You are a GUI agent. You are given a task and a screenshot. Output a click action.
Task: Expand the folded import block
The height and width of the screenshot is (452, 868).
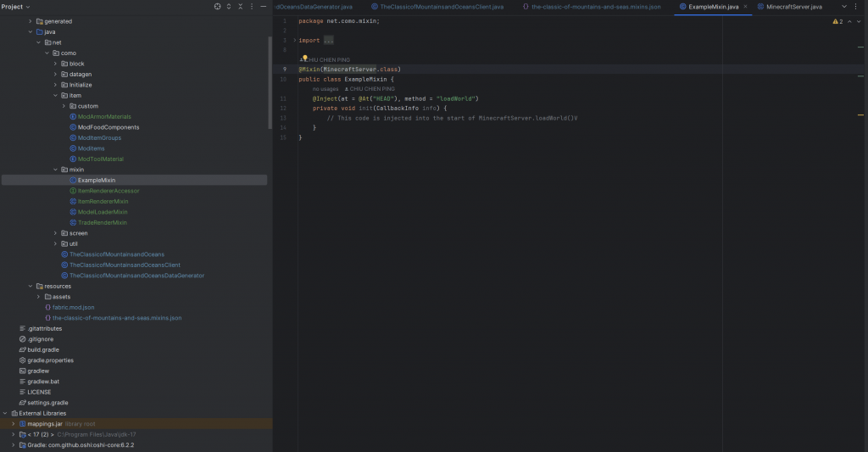(294, 41)
